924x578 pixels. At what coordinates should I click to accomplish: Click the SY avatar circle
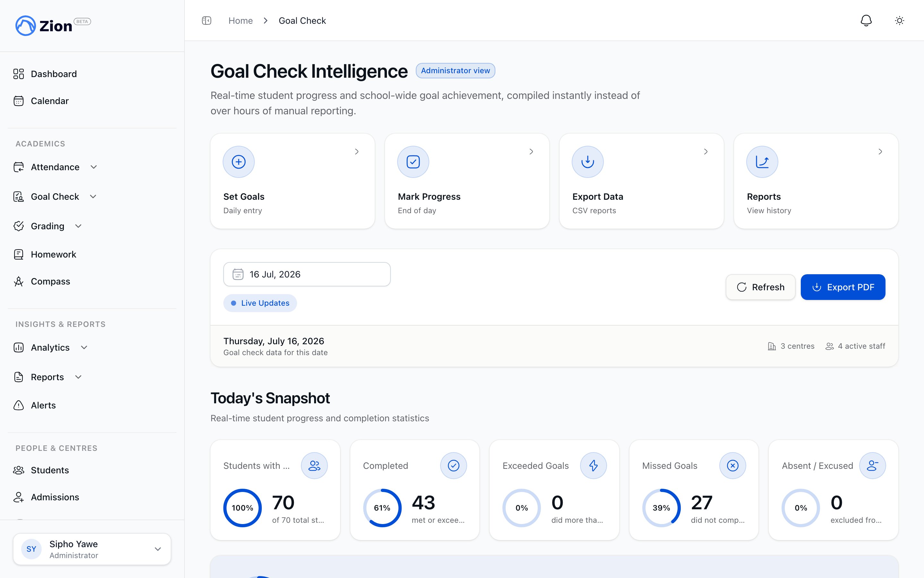[x=31, y=549]
